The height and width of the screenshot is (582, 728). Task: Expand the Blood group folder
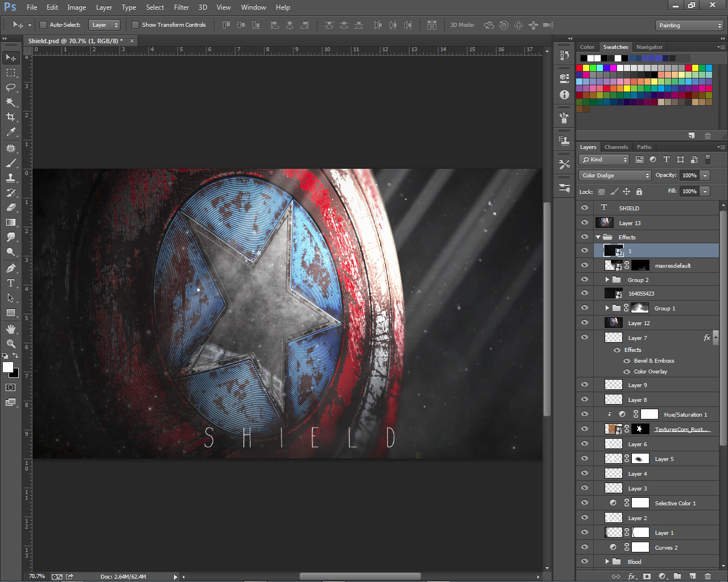coord(607,562)
